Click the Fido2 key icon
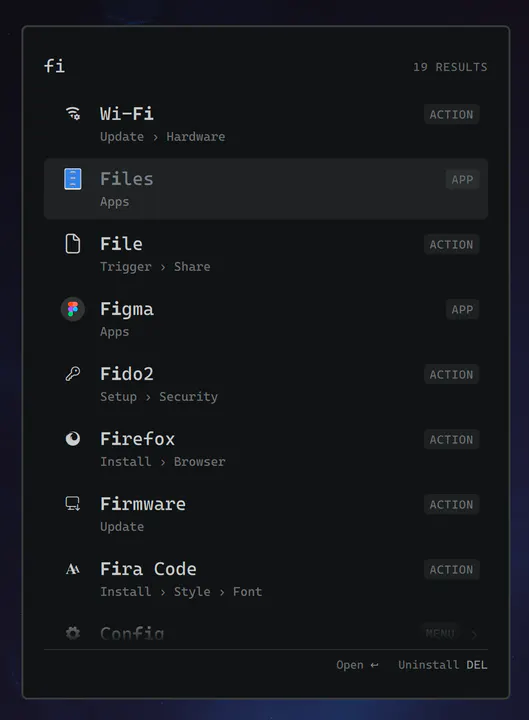 click(73, 374)
